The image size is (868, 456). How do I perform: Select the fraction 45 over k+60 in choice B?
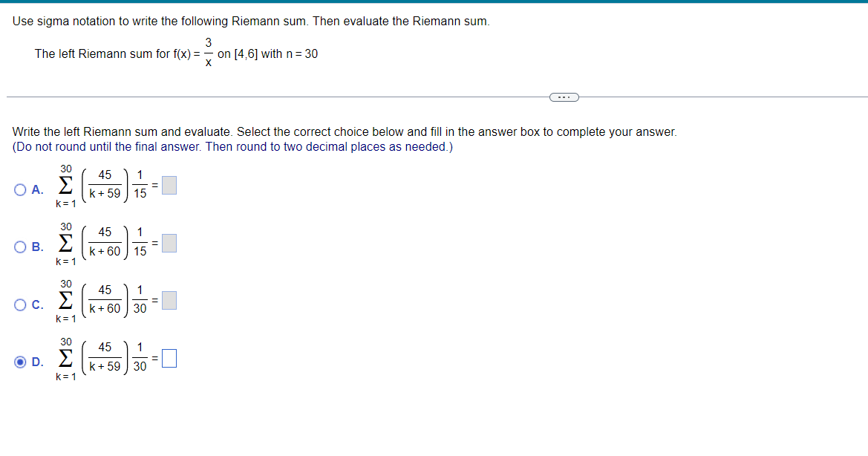[x=104, y=243]
